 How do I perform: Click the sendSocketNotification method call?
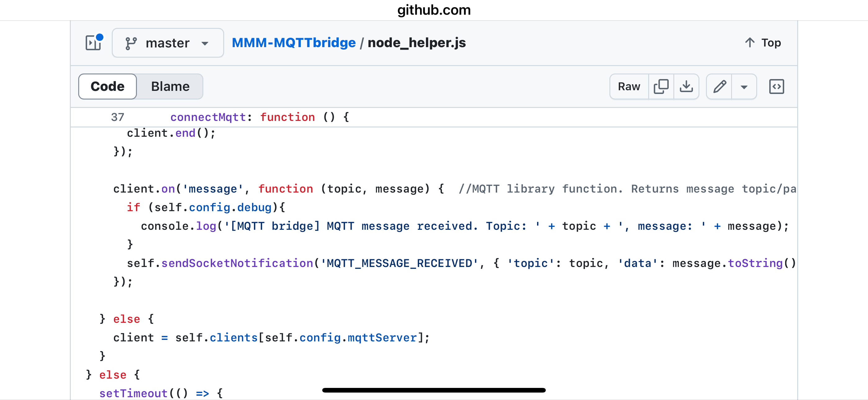(x=237, y=263)
